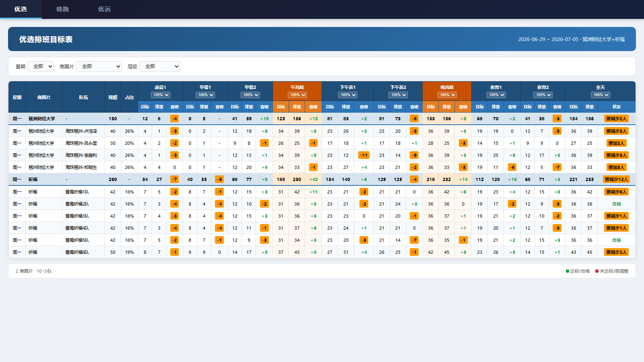
Task: Change the 晚高峰 percentage dropdown
Action: pyautogui.click(x=447, y=95)
